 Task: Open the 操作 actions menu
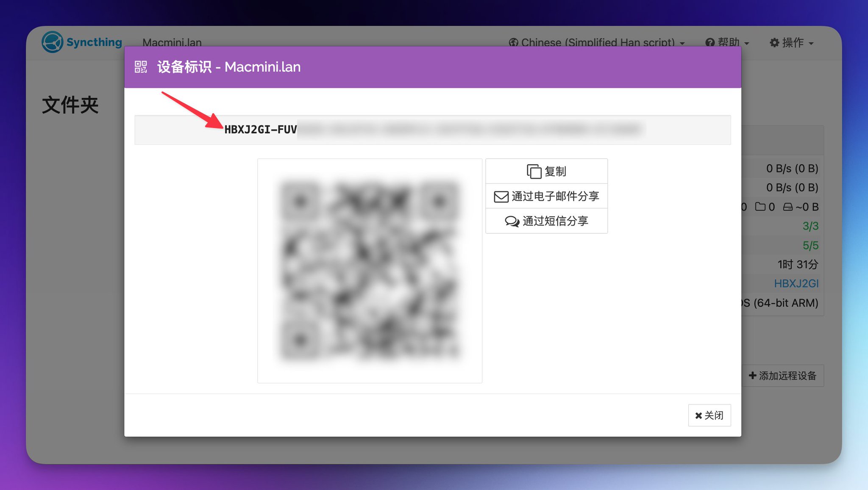coord(792,42)
